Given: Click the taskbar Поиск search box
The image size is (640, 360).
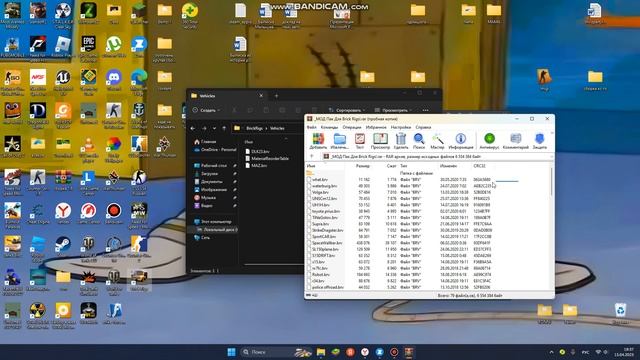Looking at the screenshot, I should click(x=276, y=352).
